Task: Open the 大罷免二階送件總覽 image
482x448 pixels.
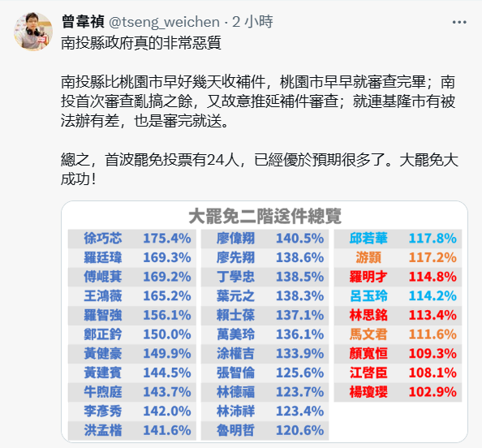Action: pyautogui.click(x=265, y=321)
